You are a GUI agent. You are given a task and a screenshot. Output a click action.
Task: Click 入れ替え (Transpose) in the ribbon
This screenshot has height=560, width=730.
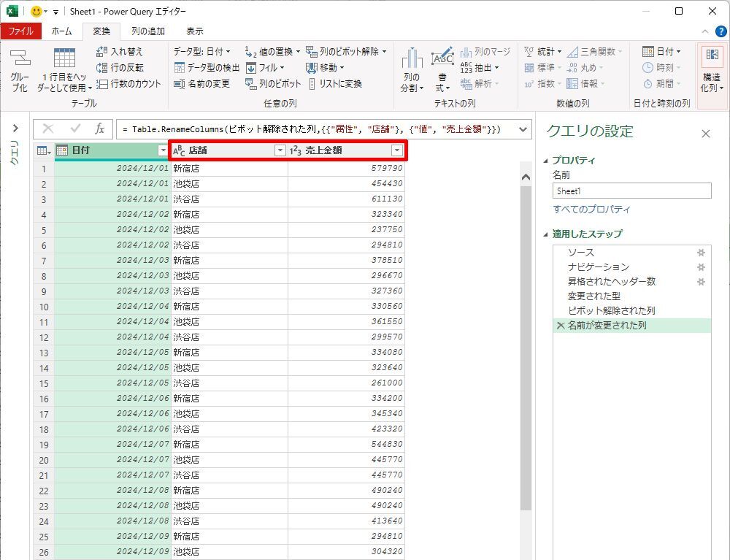(120, 52)
